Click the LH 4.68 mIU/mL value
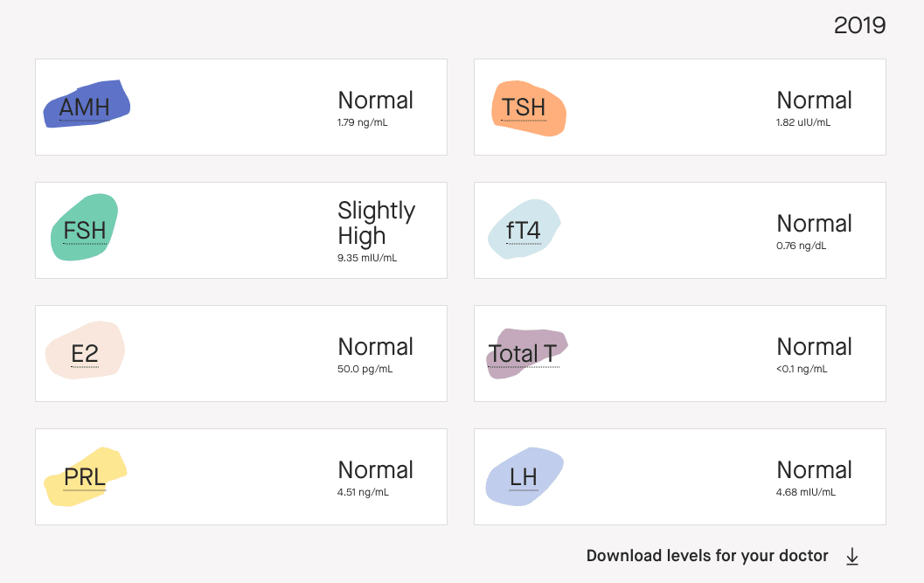Image resolution: width=924 pixels, height=583 pixels. tap(806, 492)
